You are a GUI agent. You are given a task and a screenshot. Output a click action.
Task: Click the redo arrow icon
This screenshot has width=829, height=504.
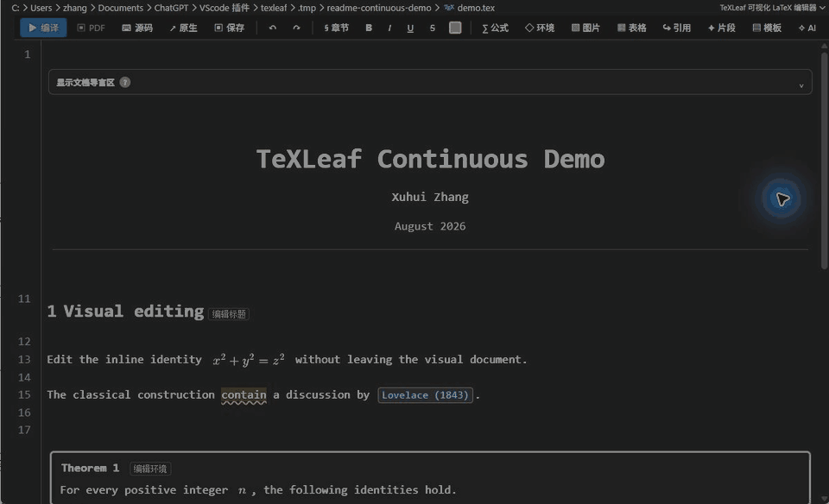(296, 28)
